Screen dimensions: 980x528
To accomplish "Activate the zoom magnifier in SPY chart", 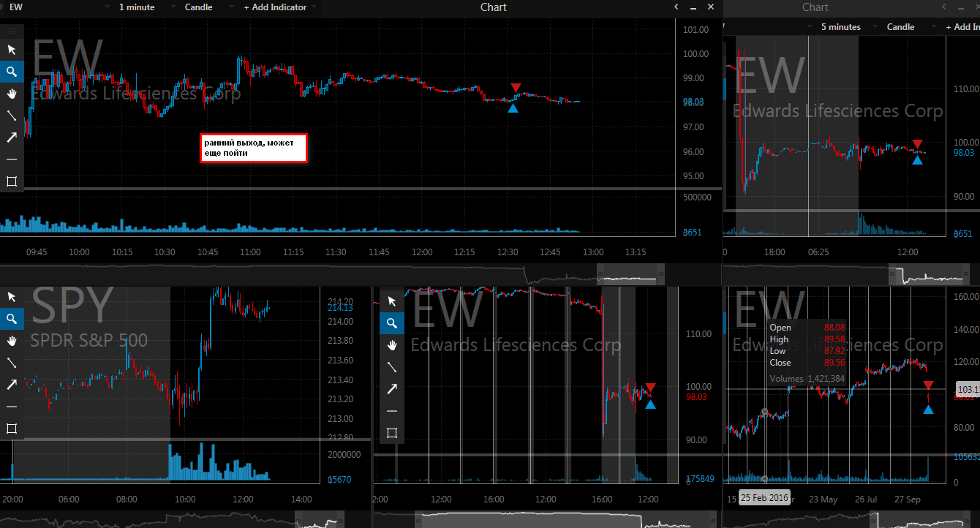I will [12, 319].
